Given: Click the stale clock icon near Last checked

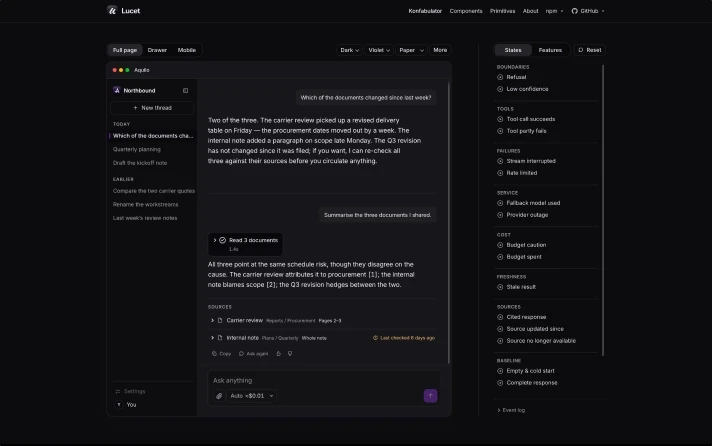Looking at the screenshot, I should pyautogui.click(x=375, y=337).
